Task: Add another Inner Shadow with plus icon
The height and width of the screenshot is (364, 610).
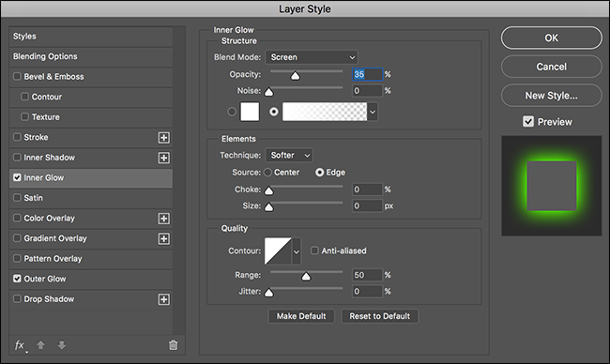Action: click(x=164, y=158)
